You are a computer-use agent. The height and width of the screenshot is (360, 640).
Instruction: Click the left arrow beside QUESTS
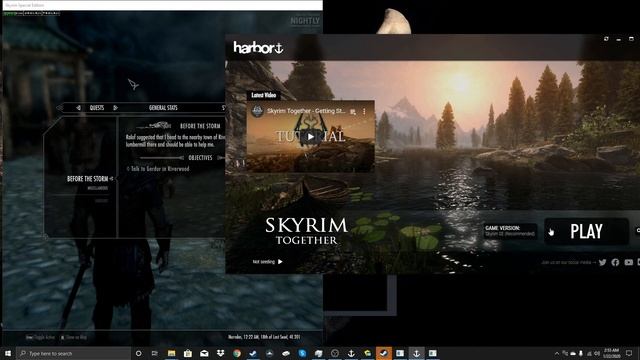(78, 108)
